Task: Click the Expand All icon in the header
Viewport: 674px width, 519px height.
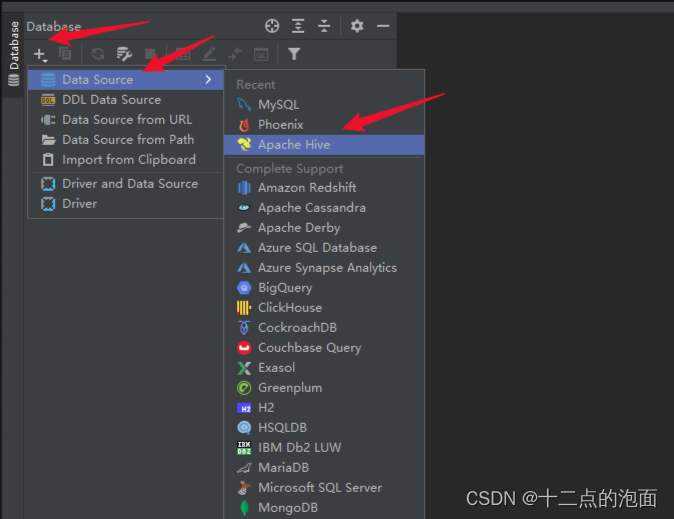Action: tap(298, 26)
